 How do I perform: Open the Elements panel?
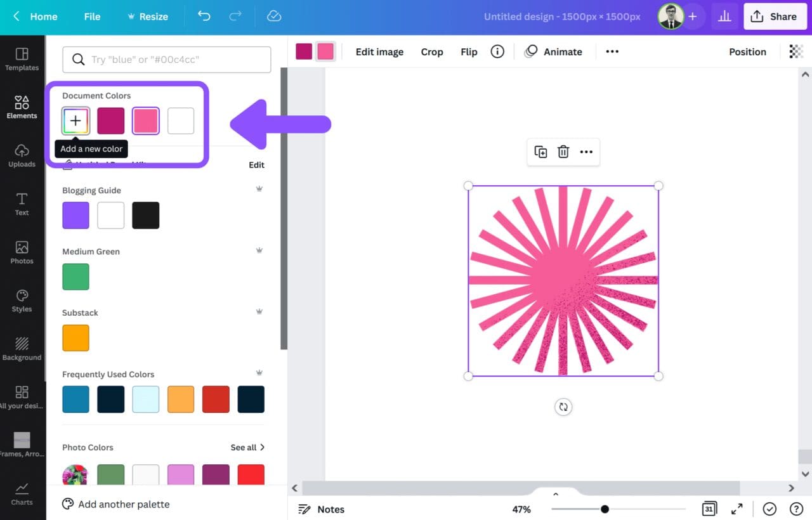pyautogui.click(x=22, y=108)
